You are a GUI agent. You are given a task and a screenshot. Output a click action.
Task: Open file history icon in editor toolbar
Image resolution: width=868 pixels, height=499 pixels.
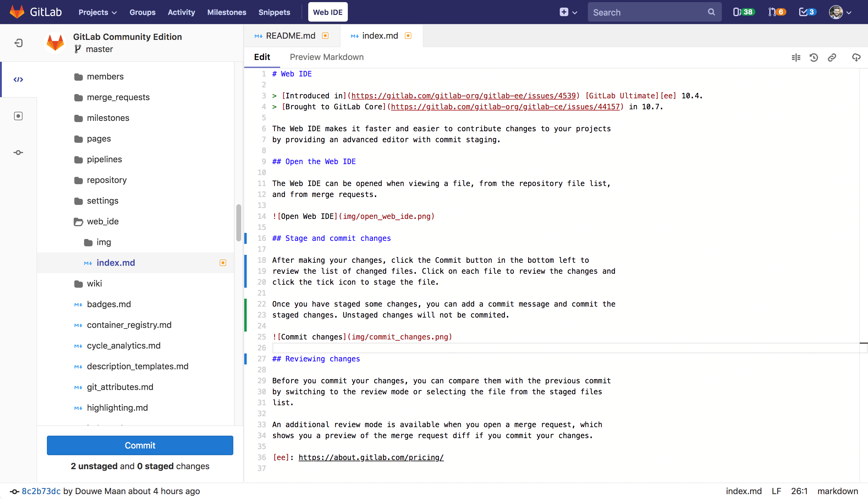point(814,57)
